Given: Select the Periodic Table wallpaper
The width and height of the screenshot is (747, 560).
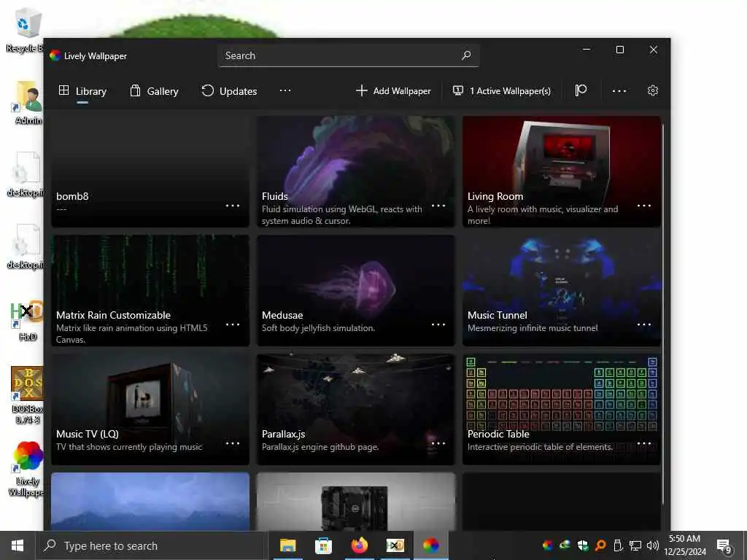Looking at the screenshot, I should coord(562,409).
